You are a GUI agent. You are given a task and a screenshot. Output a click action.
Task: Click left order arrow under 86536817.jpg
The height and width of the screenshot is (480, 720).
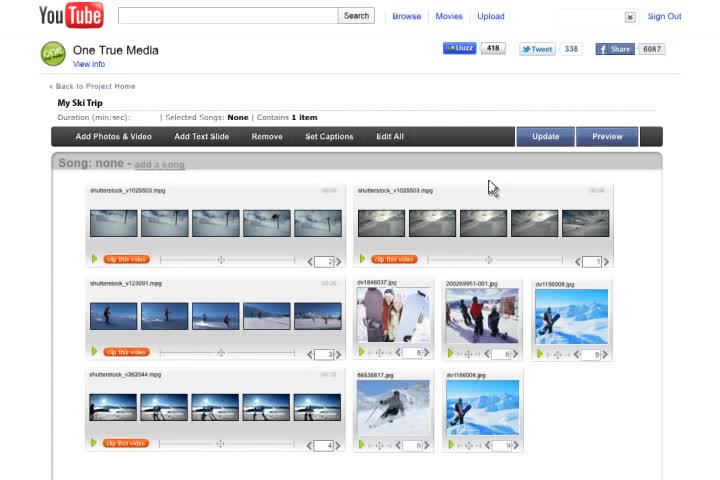(x=398, y=445)
